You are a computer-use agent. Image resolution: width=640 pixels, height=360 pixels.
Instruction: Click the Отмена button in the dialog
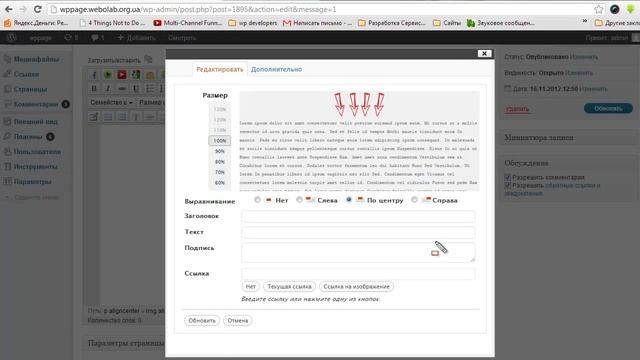(238, 320)
